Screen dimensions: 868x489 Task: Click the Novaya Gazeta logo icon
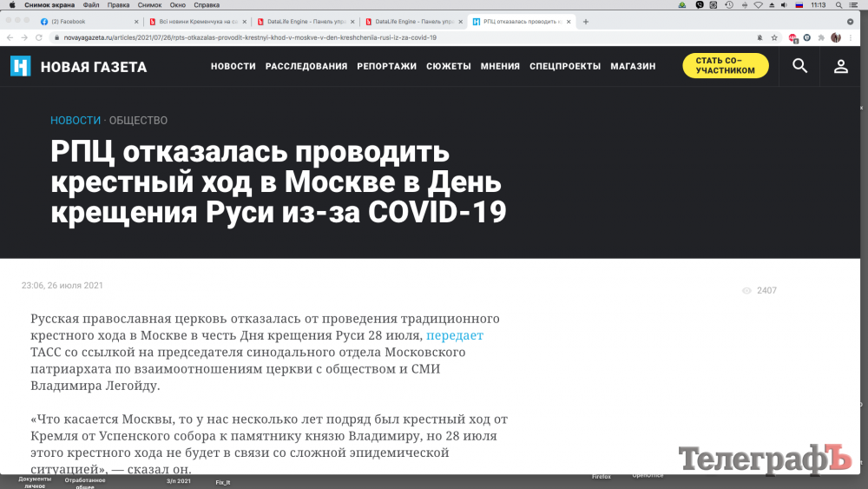click(21, 66)
